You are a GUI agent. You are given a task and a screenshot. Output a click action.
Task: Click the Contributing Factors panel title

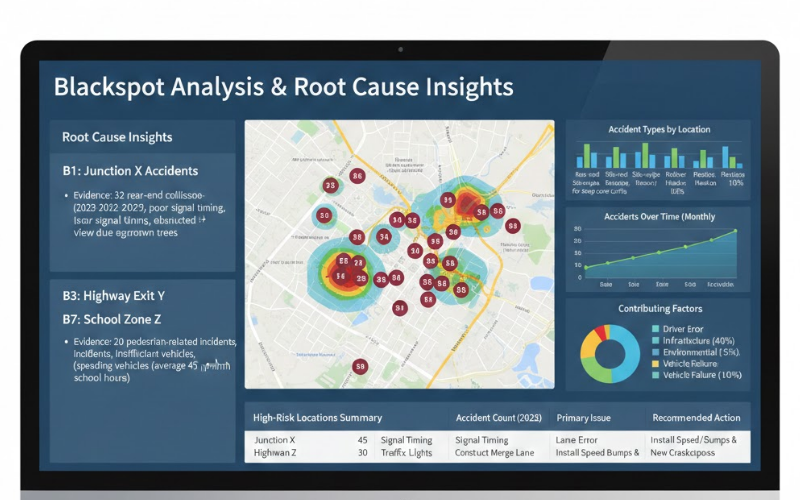point(660,309)
